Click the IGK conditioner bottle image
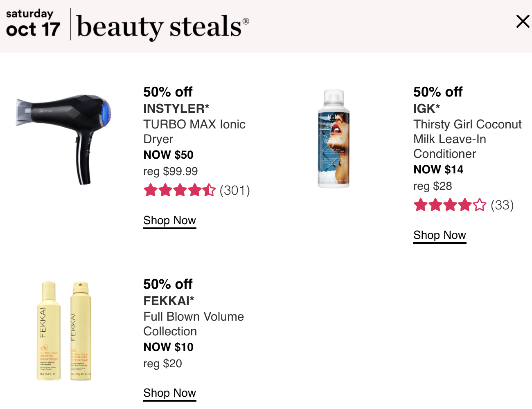 334,139
